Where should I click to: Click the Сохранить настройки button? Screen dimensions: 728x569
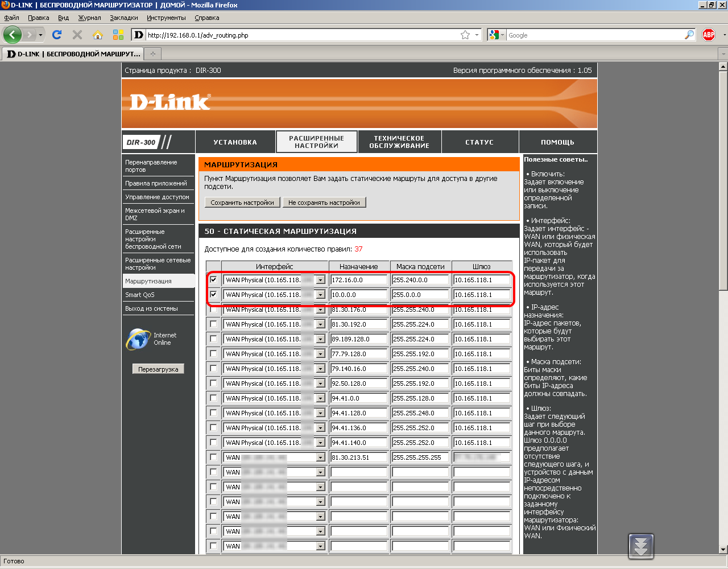pos(242,203)
